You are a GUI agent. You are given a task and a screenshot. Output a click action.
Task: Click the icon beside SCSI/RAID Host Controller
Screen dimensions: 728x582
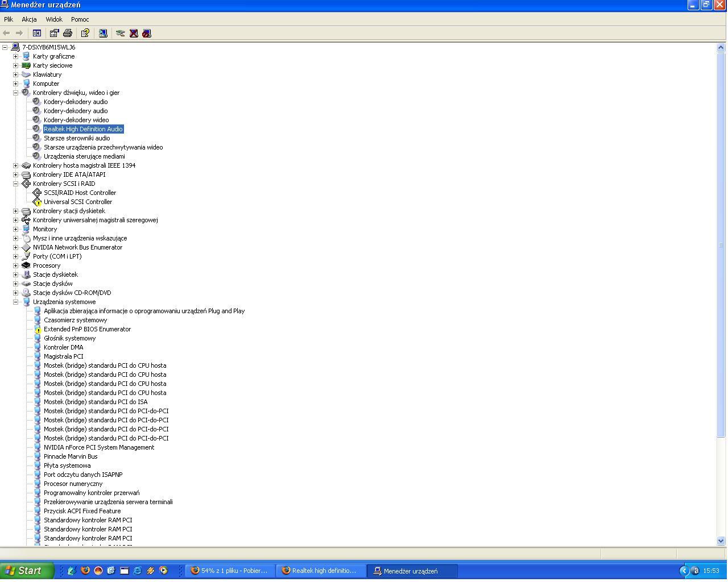click(x=37, y=193)
